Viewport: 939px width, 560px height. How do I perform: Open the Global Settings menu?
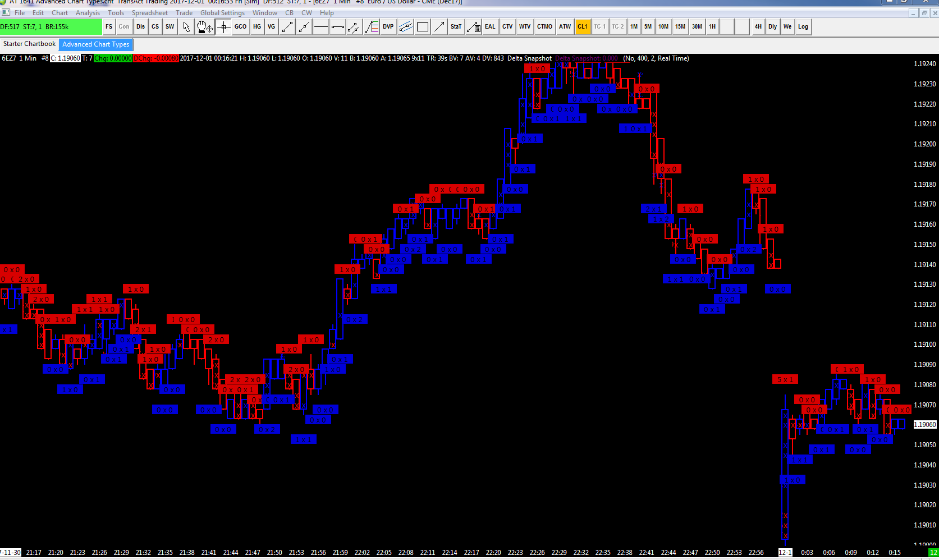222,13
